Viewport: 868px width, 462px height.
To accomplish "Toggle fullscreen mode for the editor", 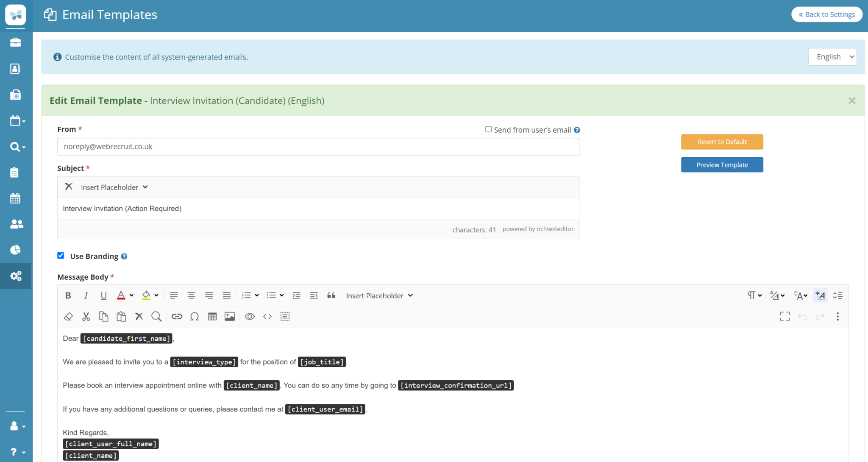I will (x=785, y=317).
